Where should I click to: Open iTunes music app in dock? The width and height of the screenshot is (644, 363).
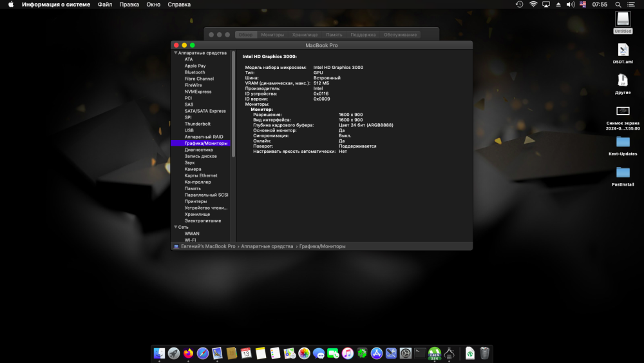(x=348, y=353)
